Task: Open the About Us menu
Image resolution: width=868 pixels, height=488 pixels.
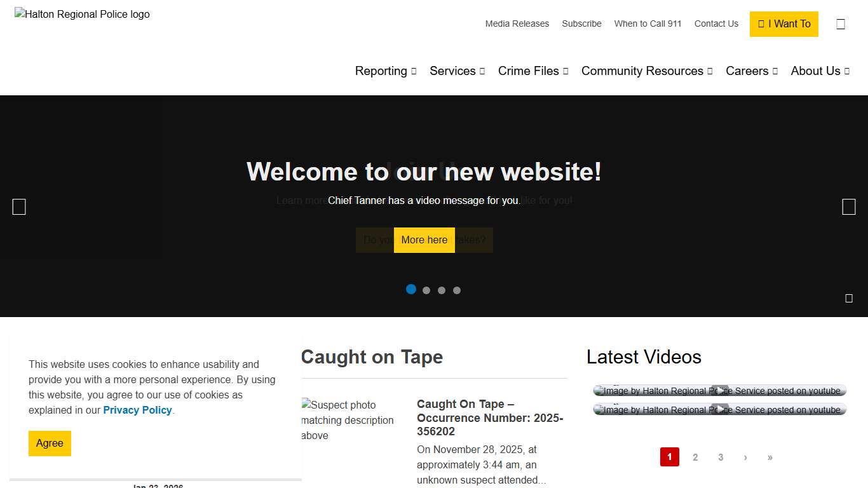Action: pyautogui.click(x=820, y=71)
